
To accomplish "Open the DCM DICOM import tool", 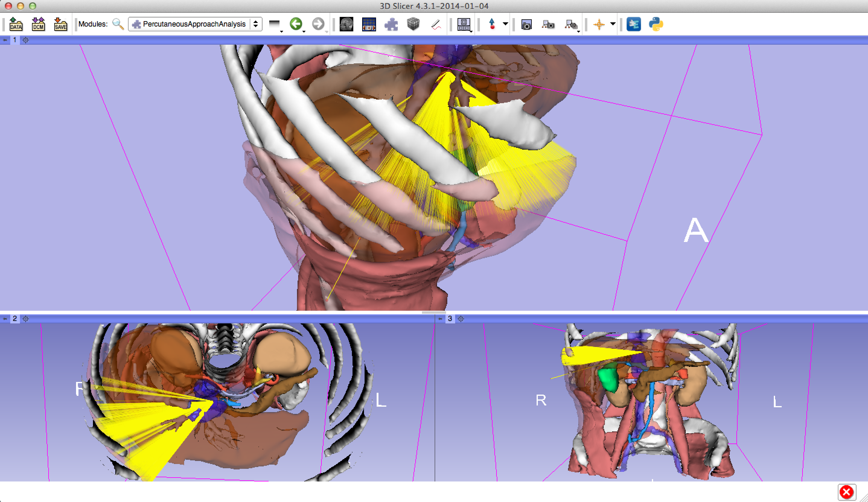I will point(38,24).
